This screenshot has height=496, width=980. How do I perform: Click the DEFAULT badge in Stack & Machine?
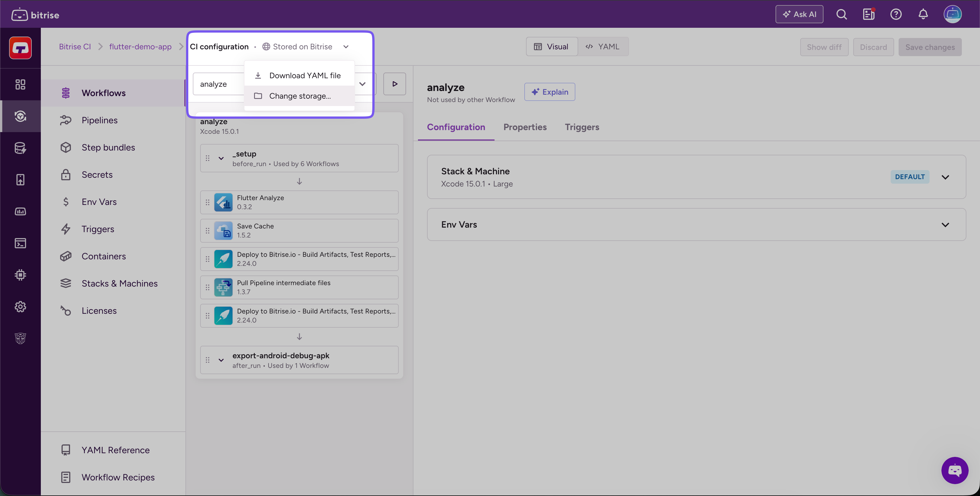pyautogui.click(x=910, y=177)
